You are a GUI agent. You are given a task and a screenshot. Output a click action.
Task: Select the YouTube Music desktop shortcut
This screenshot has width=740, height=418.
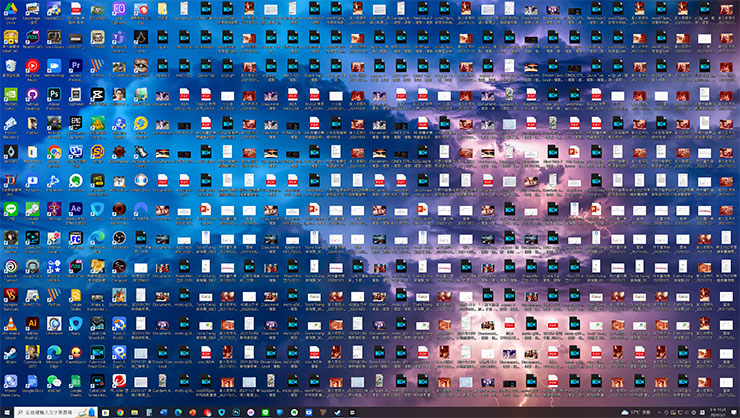pos(33,66)
